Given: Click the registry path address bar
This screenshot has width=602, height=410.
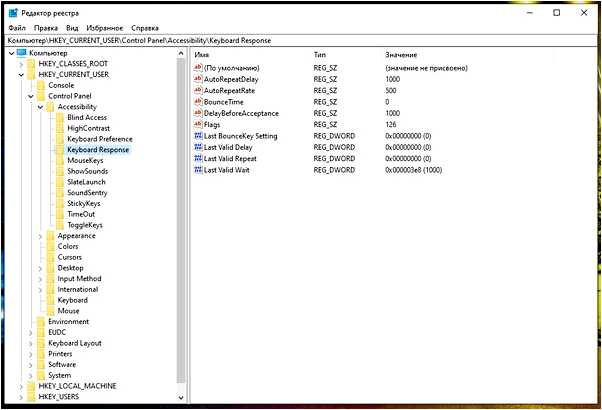Looking at the screenshot, I should point(300,40).
